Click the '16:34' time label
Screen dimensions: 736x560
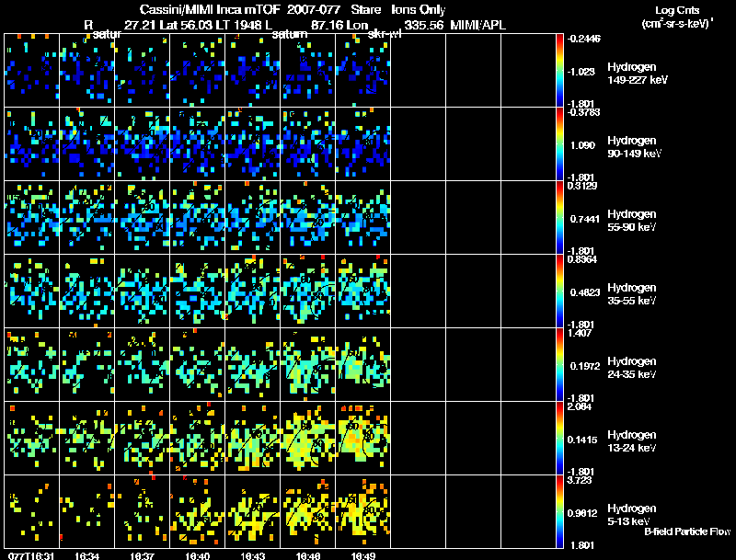click(86, 556)
